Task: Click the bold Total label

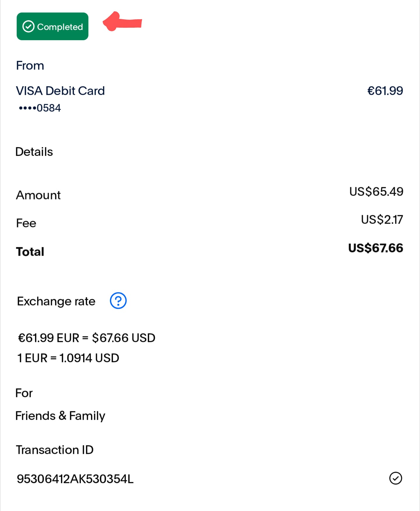Action: pyautogui.click(x=30, y=252)
